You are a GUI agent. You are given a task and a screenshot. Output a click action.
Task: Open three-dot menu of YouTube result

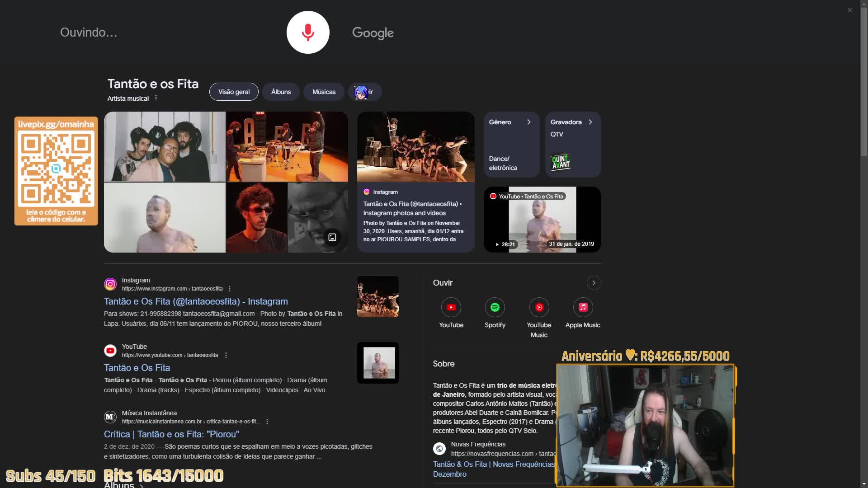226,355
